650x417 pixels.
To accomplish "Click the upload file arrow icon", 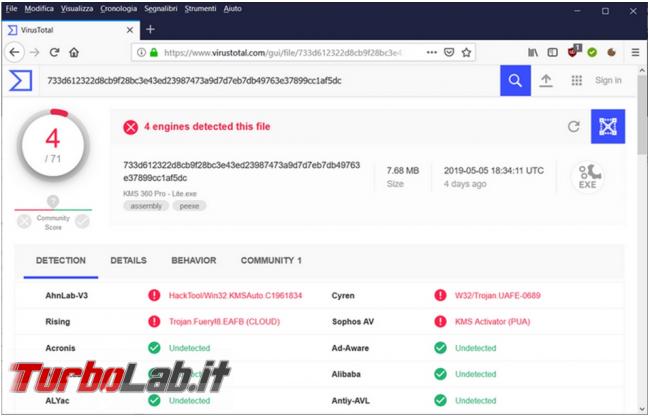I will click(x=546, y=80).
